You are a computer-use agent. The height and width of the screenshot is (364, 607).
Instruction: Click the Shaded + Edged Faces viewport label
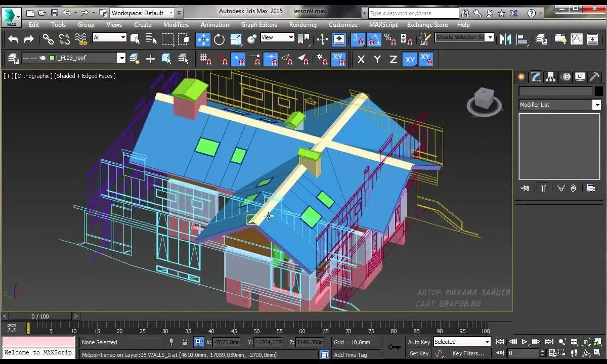click(x=85, y=76)
